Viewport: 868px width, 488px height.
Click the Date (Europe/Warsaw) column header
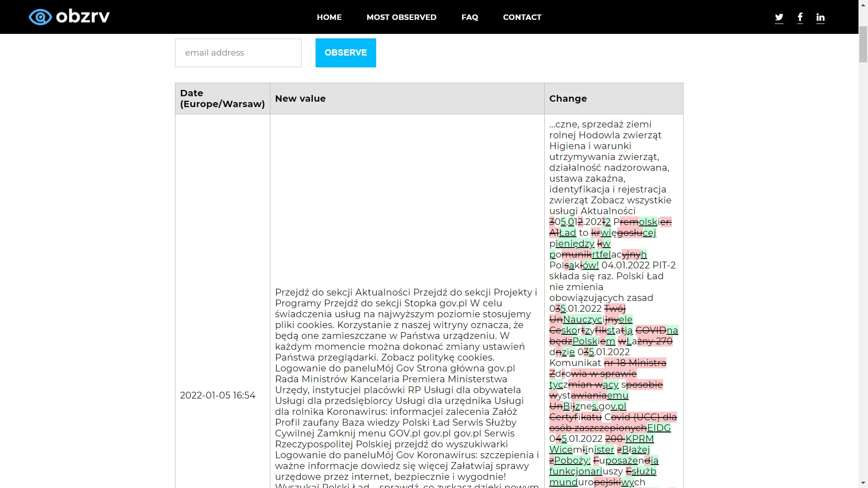pos(222,99)
